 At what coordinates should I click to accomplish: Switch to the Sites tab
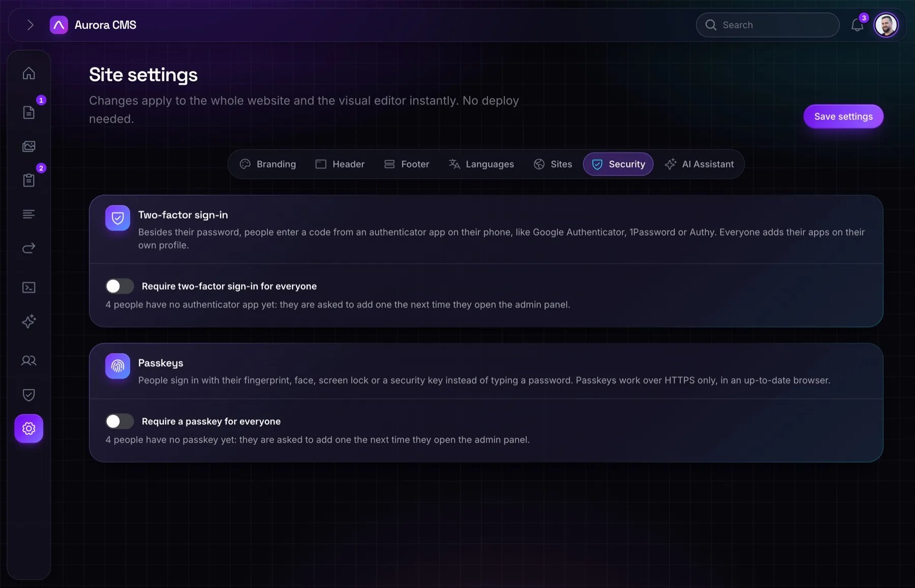(x=553, y=164)
